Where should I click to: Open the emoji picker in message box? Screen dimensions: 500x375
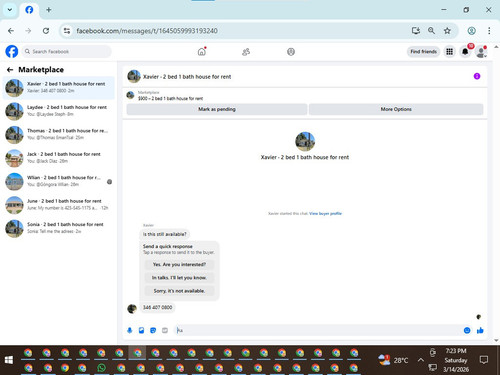coord(467,330)
